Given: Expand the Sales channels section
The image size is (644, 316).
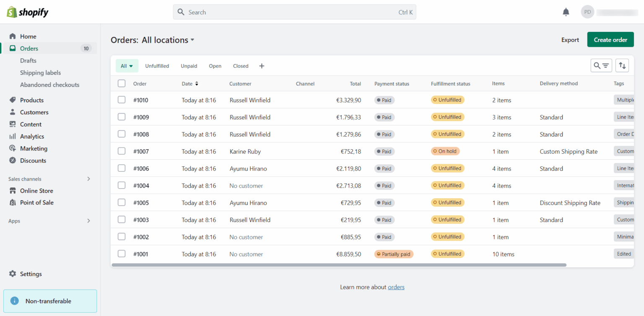Looking at the screenshot, I should 88,179.
